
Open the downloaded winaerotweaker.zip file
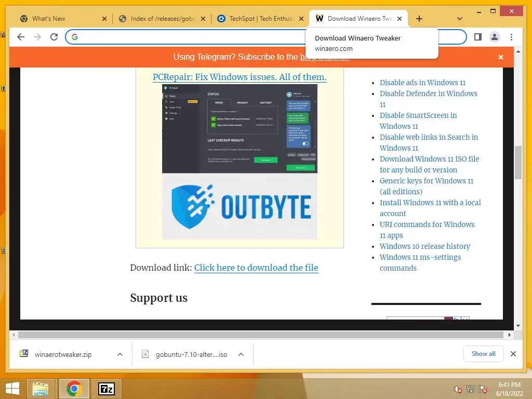click(63, 354)
